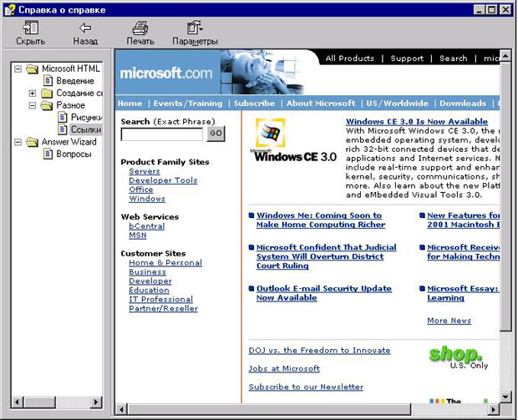The height and width of the screenshot is (420, 518).
Task: Click the tree pane scroll right arrow
Action: pyautogui.click(x=96, y=402)
